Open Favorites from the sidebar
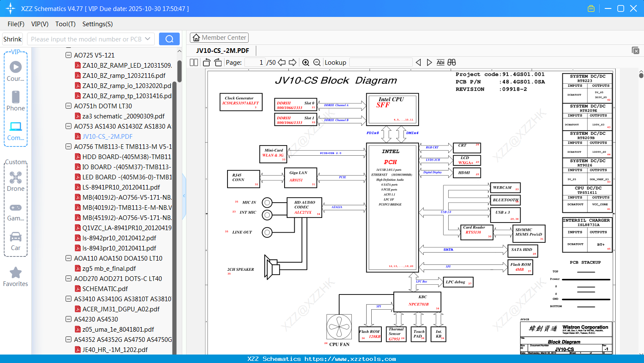The height and width of the screenshot is (363, 644). [16, 277]
